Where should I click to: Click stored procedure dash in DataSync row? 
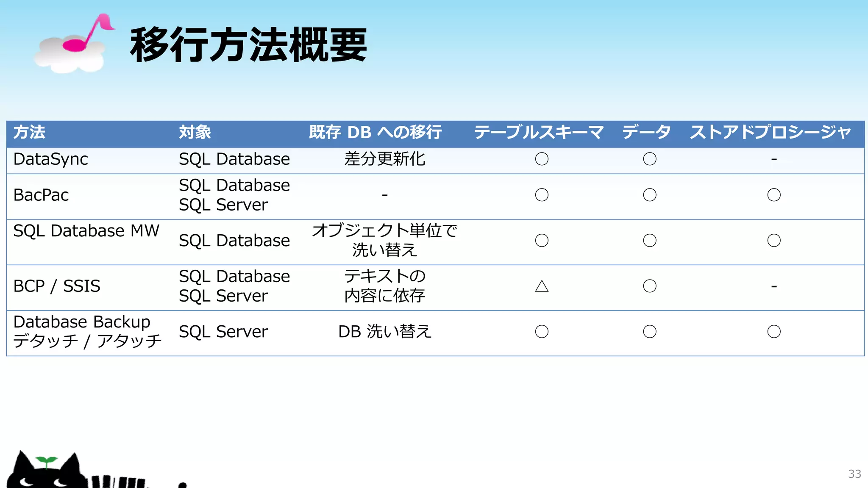pos(774,159)
